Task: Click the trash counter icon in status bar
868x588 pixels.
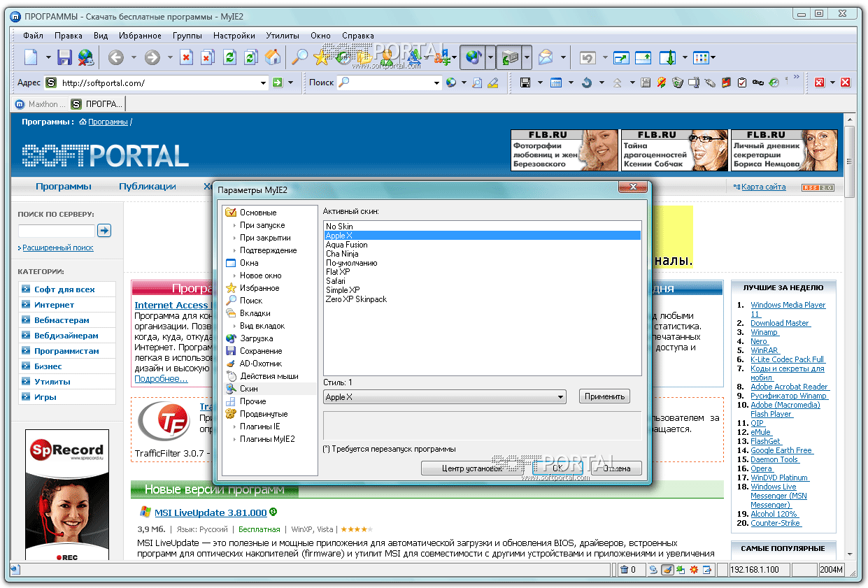Action: click(625, 570)
